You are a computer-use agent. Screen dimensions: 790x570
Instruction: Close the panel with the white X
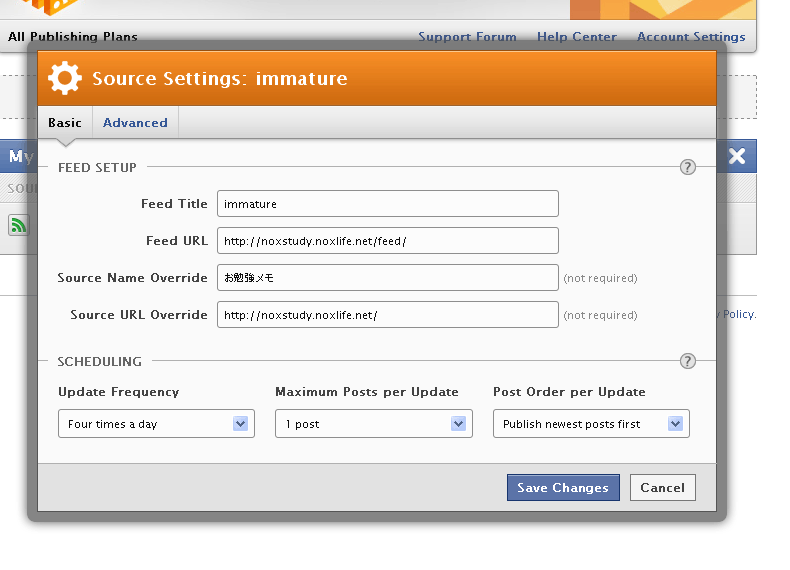tap(737, 156)
